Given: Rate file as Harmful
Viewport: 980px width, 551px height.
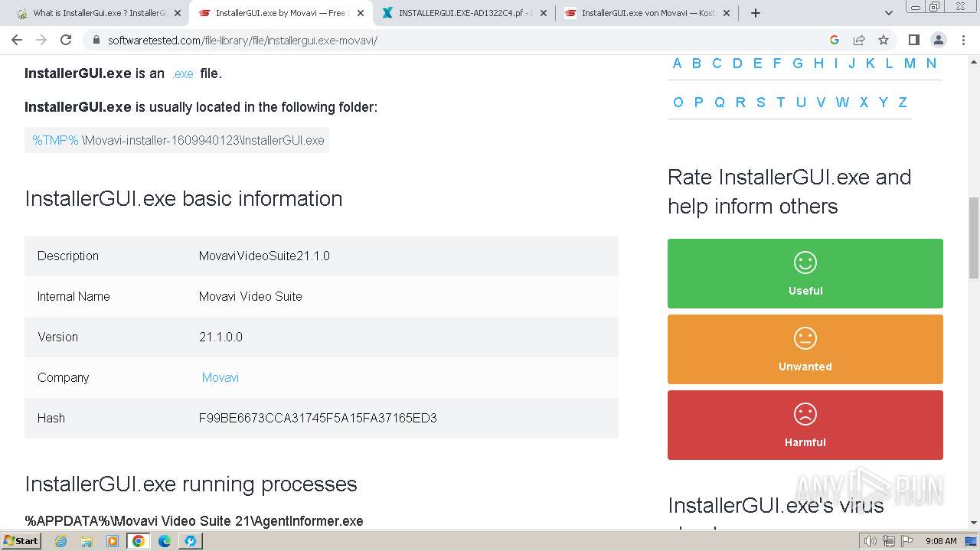Looking at the screenshot, I should [805, 425].
